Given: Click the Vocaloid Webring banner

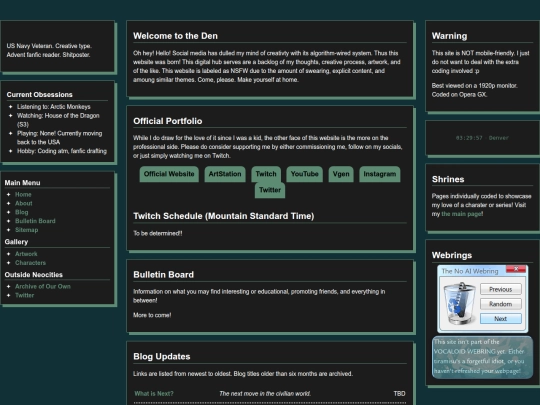Looking at the screenshot, I should point(482,357).
